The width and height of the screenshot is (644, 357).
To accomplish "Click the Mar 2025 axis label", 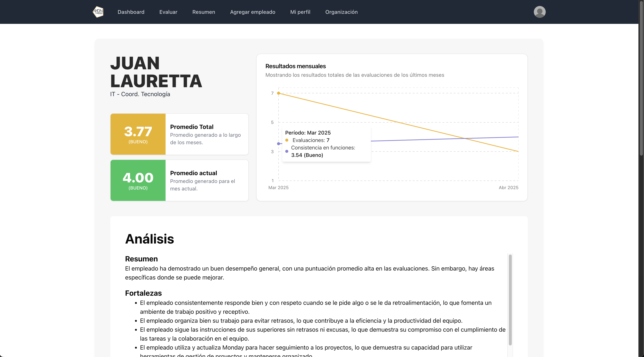I will [x=278, y=188].
